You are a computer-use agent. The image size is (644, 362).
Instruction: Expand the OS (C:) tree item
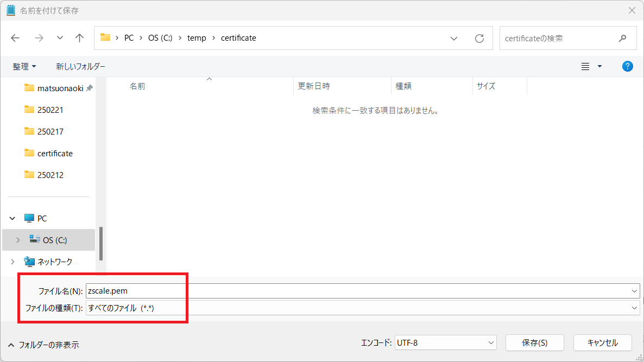(x=18, y=239)
